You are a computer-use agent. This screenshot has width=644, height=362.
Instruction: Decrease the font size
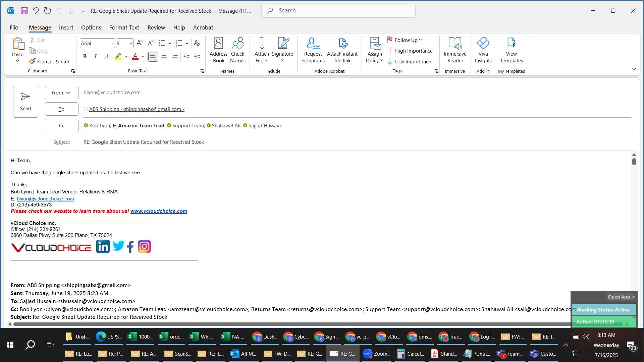(x=150, y=43)
